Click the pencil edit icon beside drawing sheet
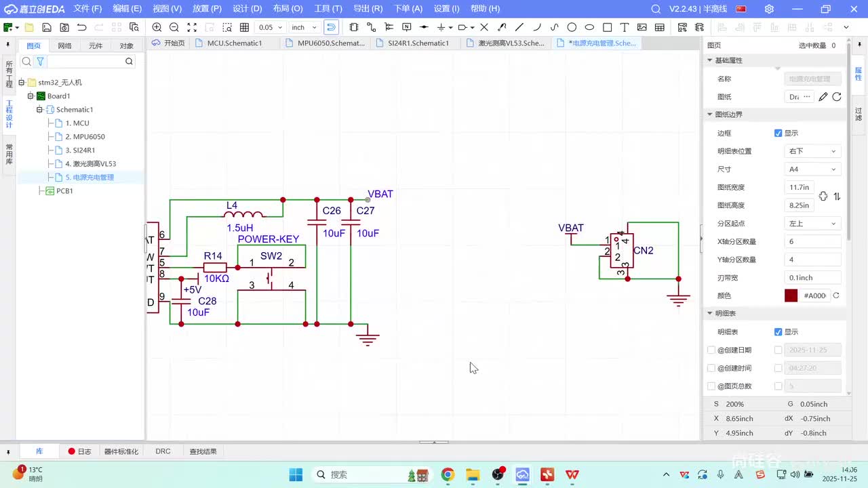This screenshot has width=868, height=488. (x=823, y=97)
